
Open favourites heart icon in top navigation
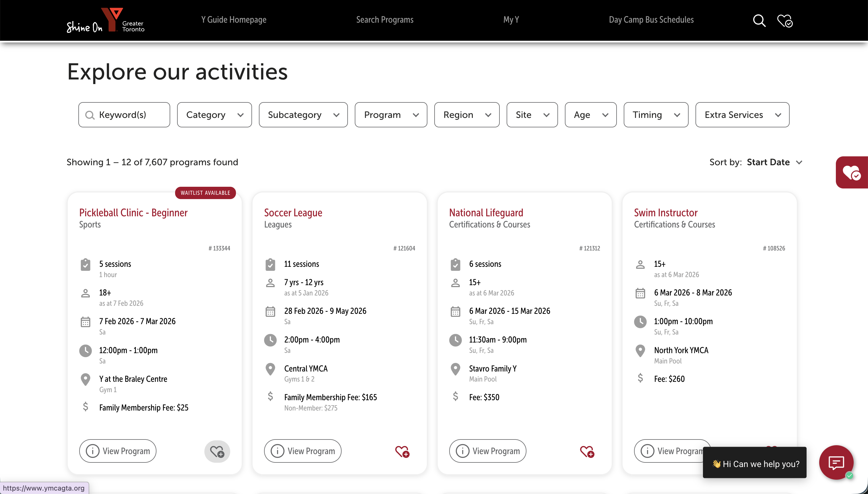[784, 21]
